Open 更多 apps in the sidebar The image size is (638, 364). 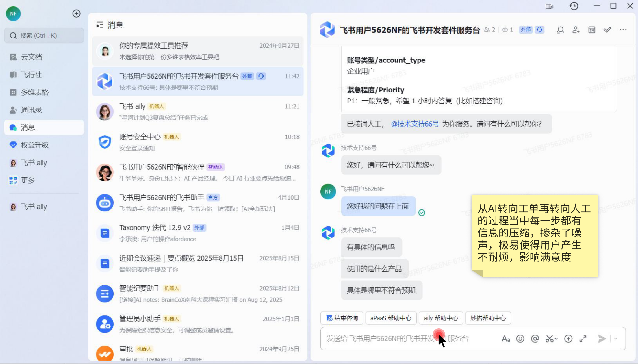[44, 180]
